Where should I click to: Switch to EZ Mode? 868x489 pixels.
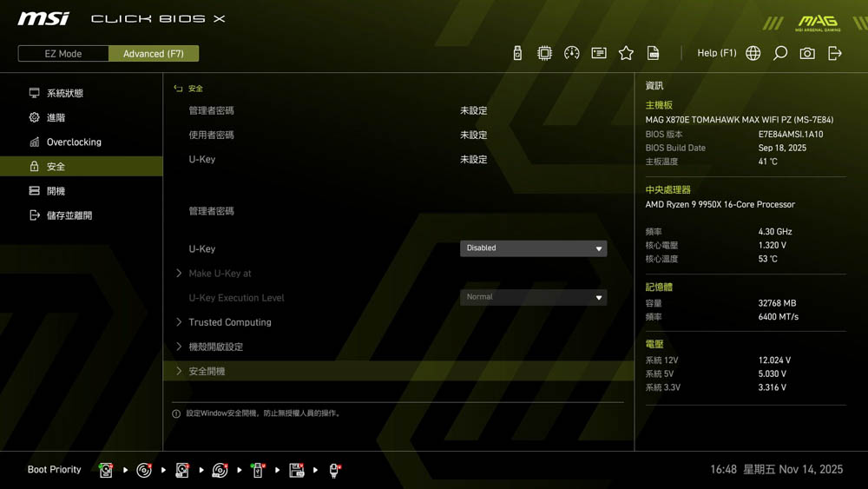coord(63,54)
